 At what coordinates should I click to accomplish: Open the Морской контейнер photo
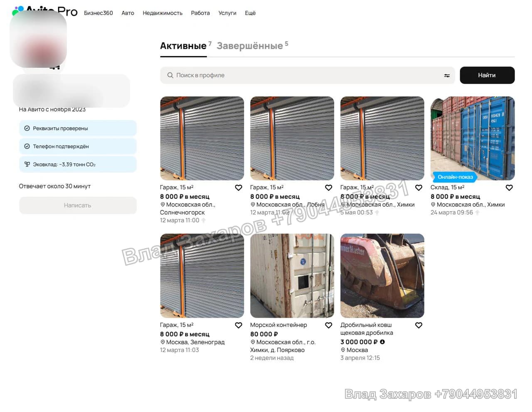292,276
